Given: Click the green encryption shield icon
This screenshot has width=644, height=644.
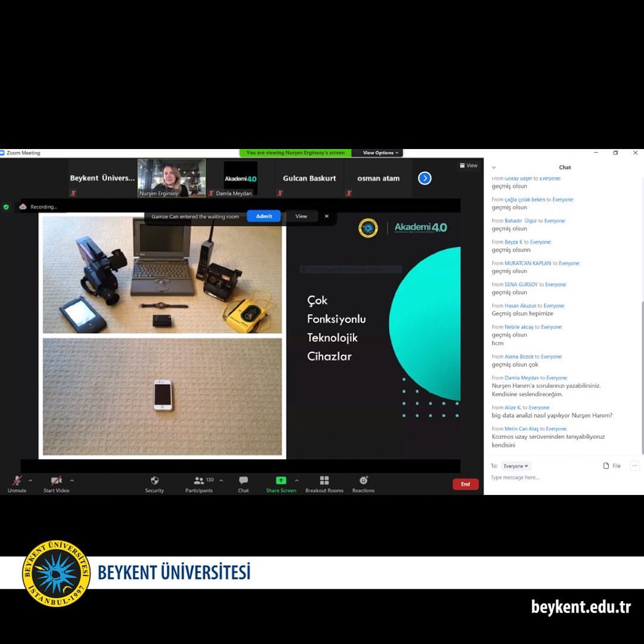Looking at the screenshot, I should pos(6,207).
